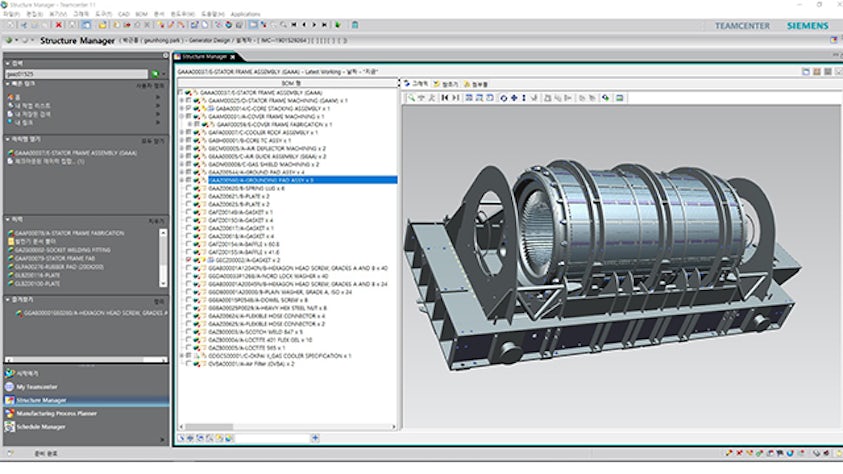This screenshot has width=843, height=474.
Task: Expand GAS COOLER SPECIFICATION tree node
Action: pos(182,356)
